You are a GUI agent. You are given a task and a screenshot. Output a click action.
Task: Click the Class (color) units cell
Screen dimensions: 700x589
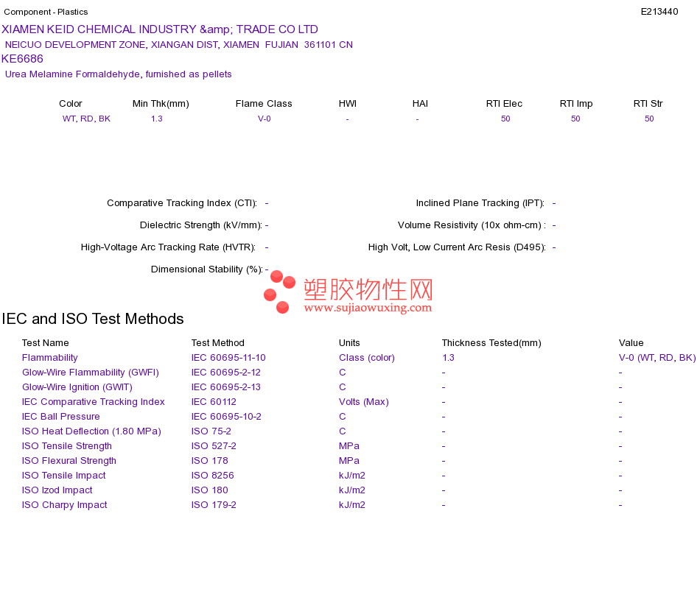[x=367, y=358]
